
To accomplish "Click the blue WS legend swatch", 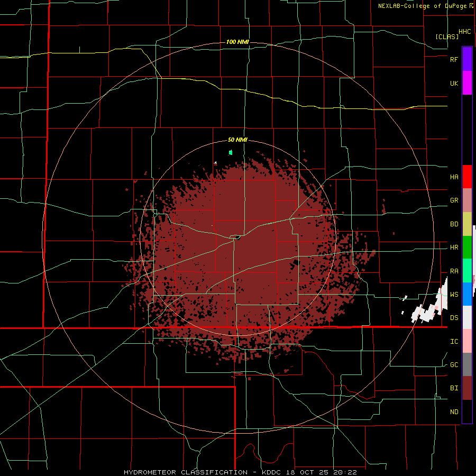I will point(467,294).
